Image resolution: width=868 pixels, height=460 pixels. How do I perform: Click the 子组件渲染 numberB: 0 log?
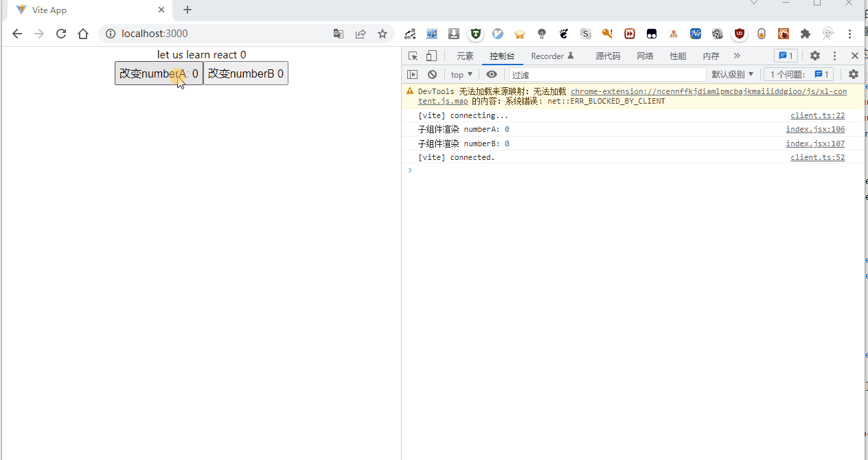click(x=464, y=143)
